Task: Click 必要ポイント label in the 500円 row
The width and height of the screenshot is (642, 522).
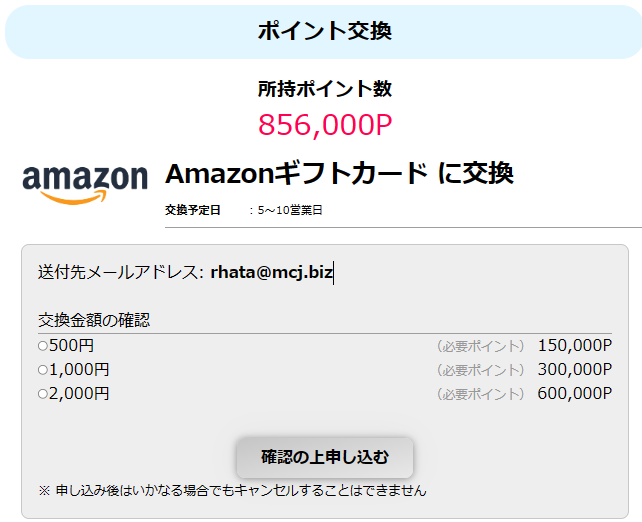Action: [x=480, y=346]
